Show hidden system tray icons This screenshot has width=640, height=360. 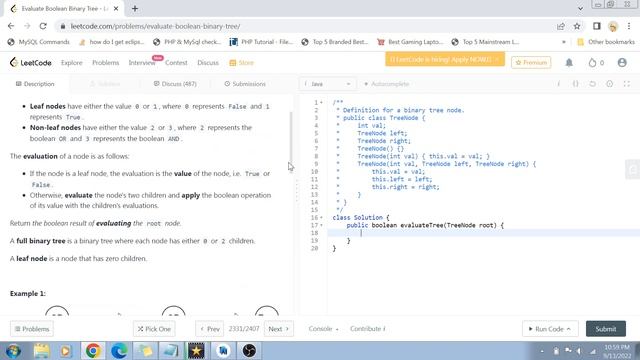(x=542, y=351)
